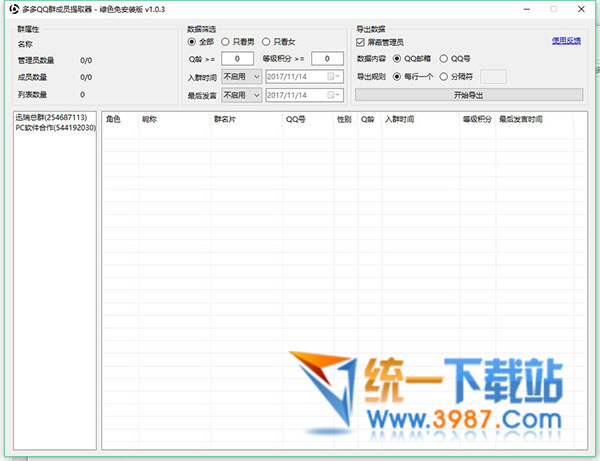Select the 全部 filter radio button
600x461 pixels.
192,42
